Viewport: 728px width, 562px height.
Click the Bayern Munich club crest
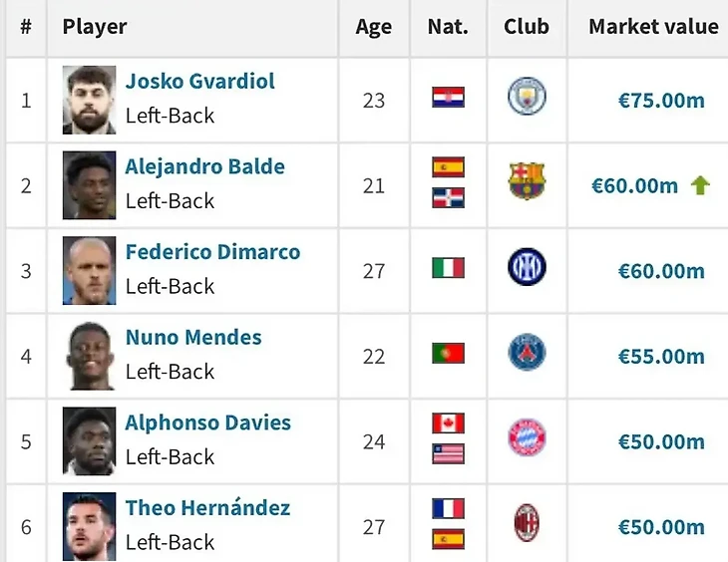click(x=527, y=437)
